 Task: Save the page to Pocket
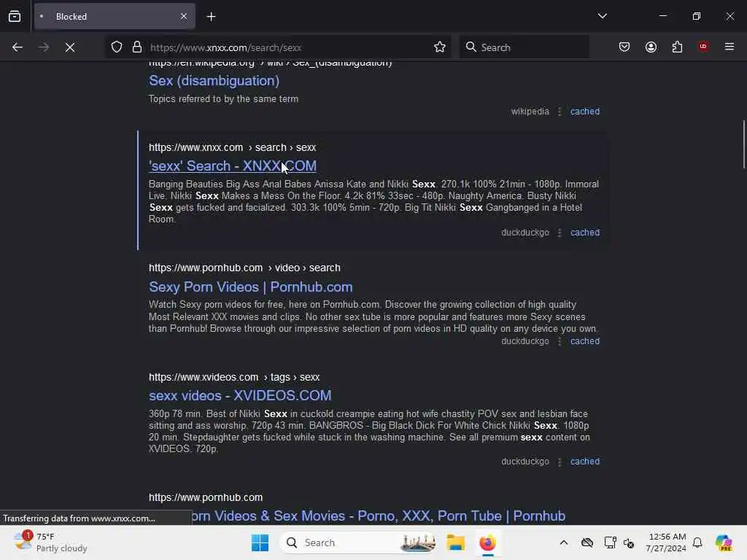coord(624,47)
